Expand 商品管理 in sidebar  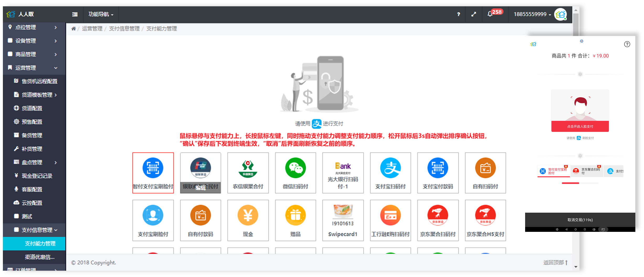click(x=34, y=54)
